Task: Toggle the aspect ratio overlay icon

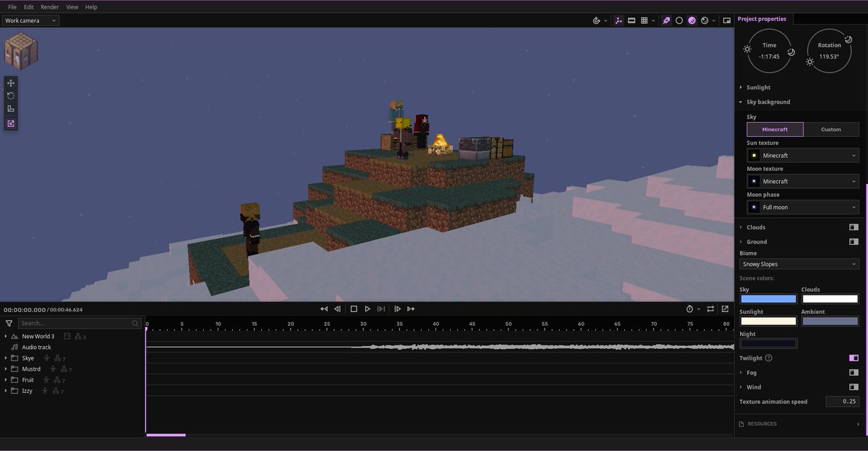Action: click(631, 21)
